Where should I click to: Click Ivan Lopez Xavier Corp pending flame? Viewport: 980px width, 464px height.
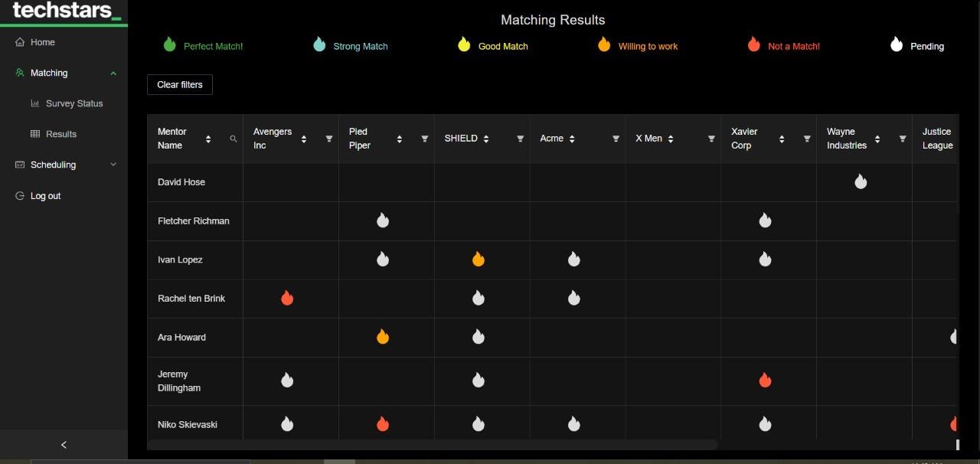point(765,260)
